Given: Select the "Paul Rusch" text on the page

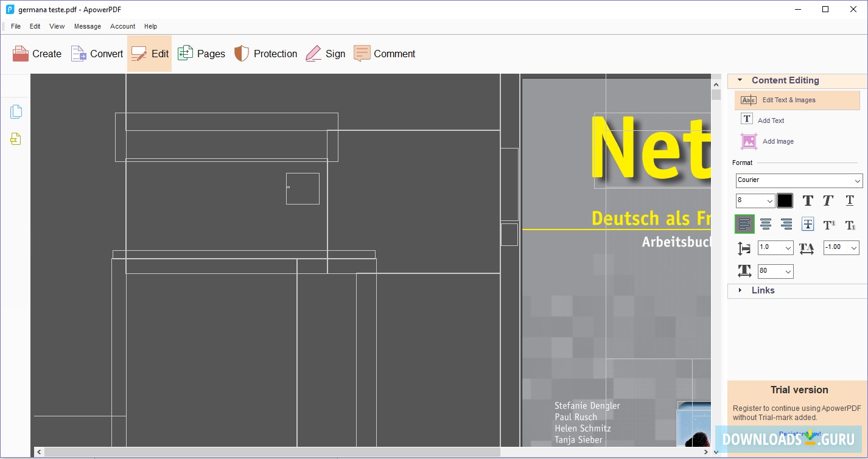Looking at the screenshot, I should point(576,417).
